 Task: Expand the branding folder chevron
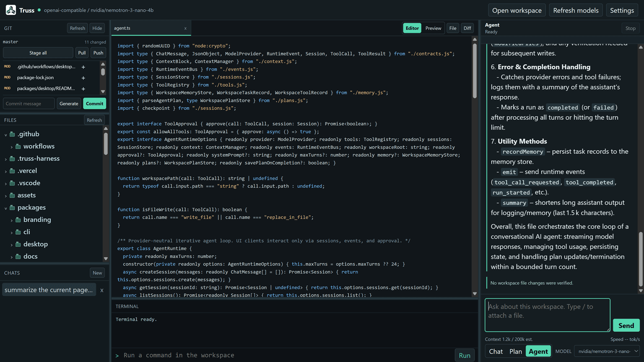[x=12, y=220]
